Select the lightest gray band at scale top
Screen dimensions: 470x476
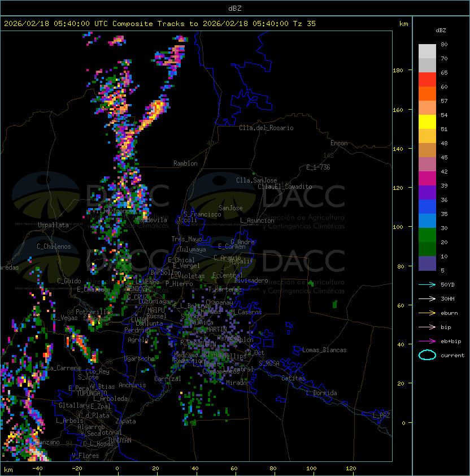(x=427, y=51)
